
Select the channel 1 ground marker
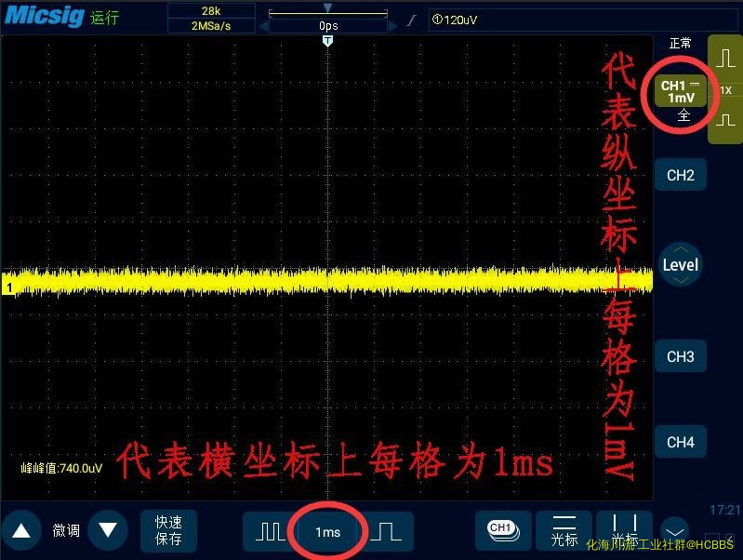tap(8, 287)
